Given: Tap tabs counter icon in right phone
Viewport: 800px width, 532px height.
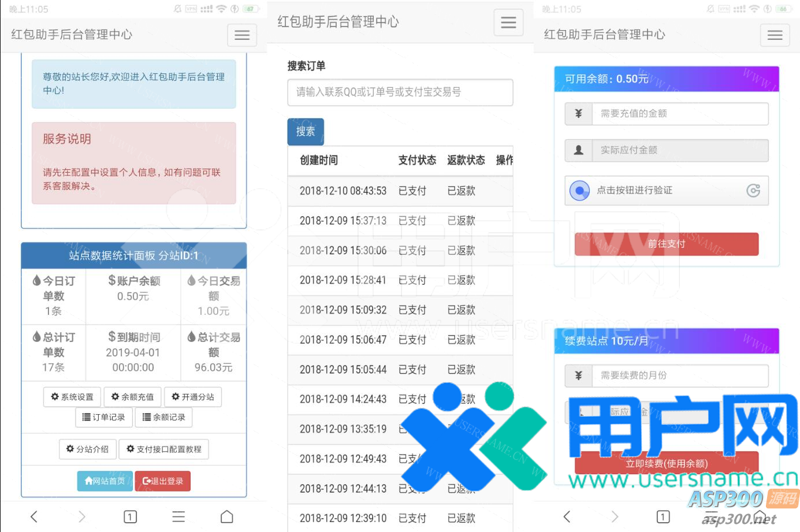Looking at the screenshot, I should coord(663,516).
